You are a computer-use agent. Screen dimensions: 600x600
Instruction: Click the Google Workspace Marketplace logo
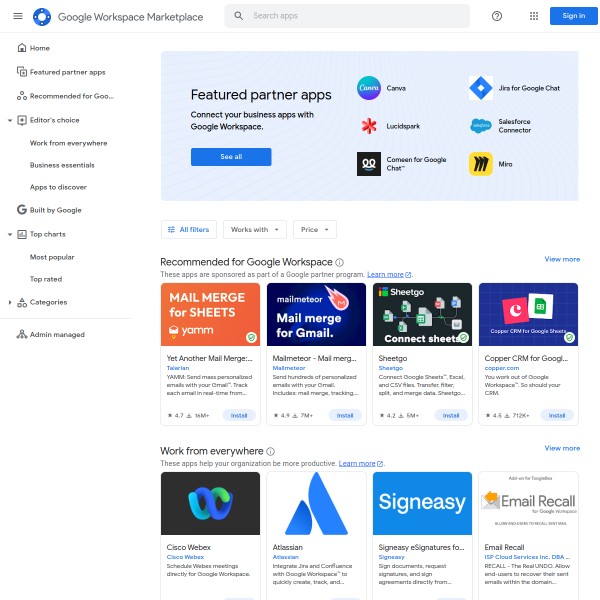[42, 16]
